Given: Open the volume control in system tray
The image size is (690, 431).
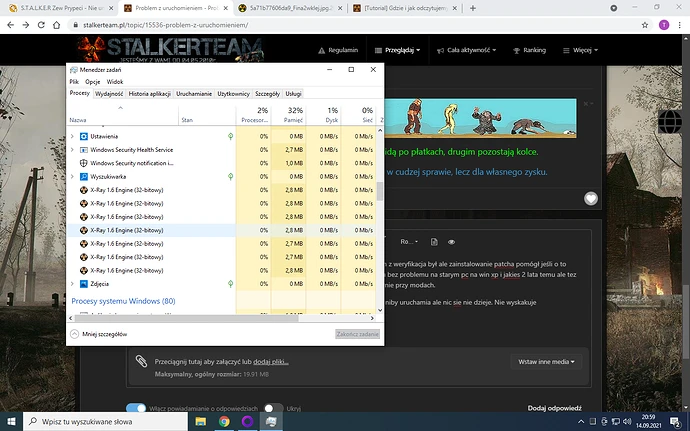Looking at the screenshot, I should point(628,422).
